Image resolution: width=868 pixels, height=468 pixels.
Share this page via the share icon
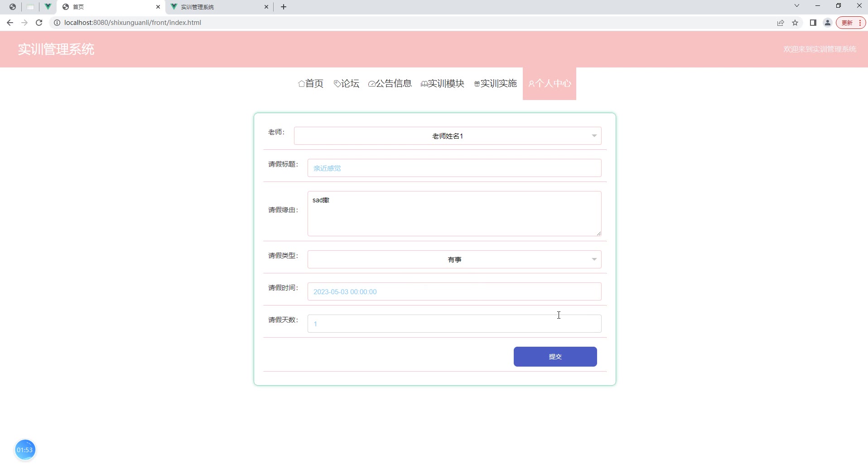coord(781,23)
